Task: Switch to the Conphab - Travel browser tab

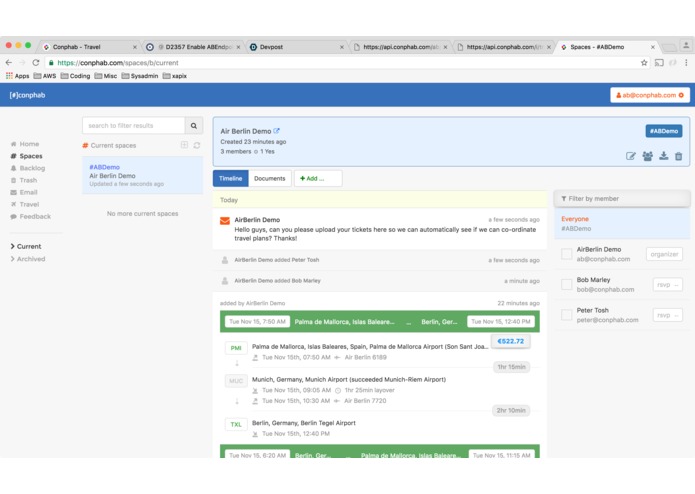Action: [89, 47]
